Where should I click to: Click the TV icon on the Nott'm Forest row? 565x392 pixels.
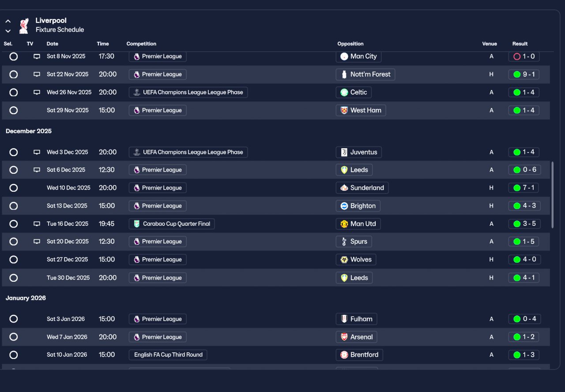point(37,75)
